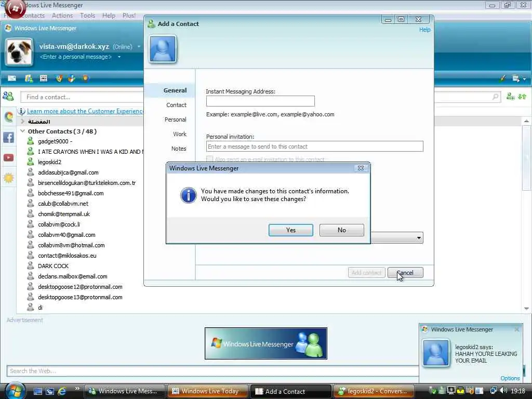Open Learn more about Customer Experience link
This screenshot has width=532, height=399.
tap(85, 111)
